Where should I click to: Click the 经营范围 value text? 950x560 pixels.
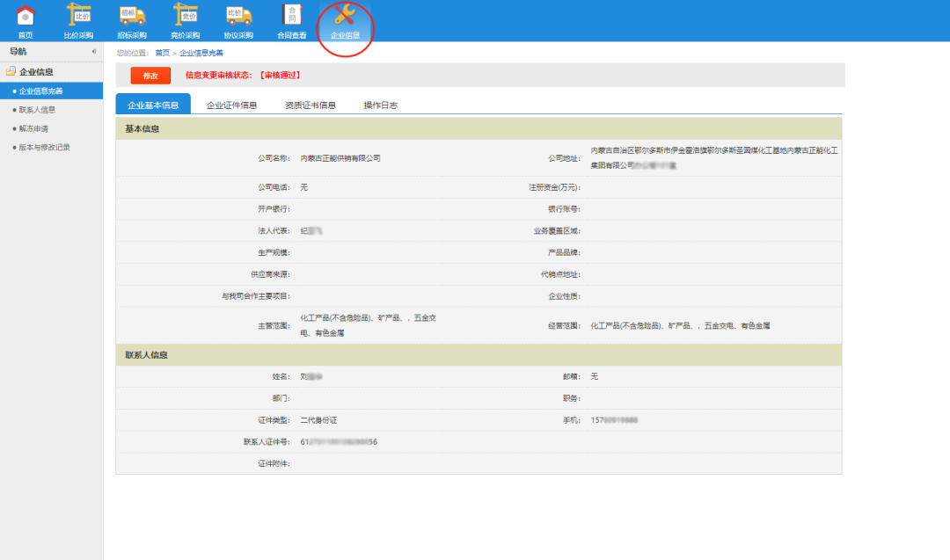click(x=680, y=325)
